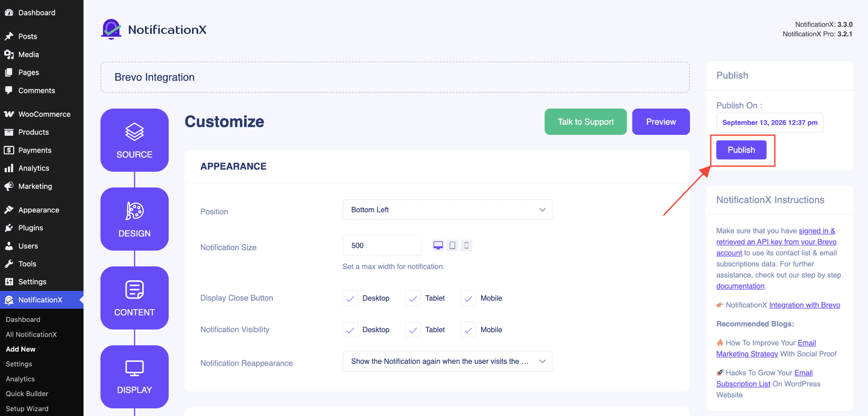Click the Publish button

741,150
